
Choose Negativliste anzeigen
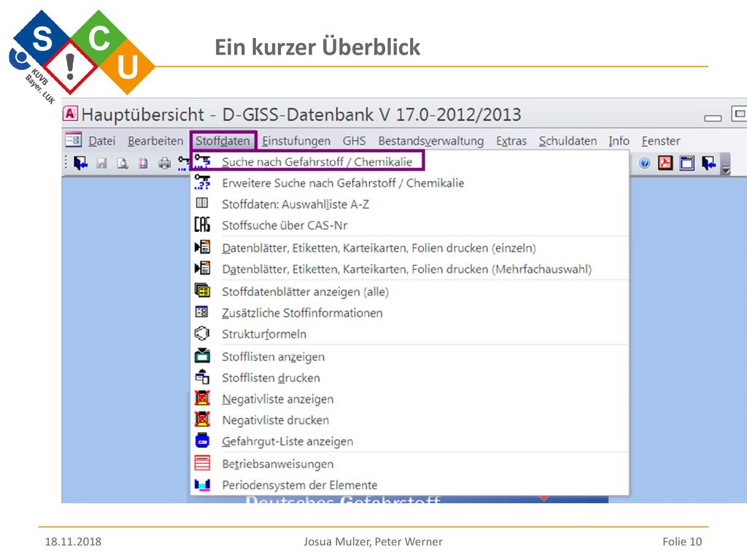point(410,399)
